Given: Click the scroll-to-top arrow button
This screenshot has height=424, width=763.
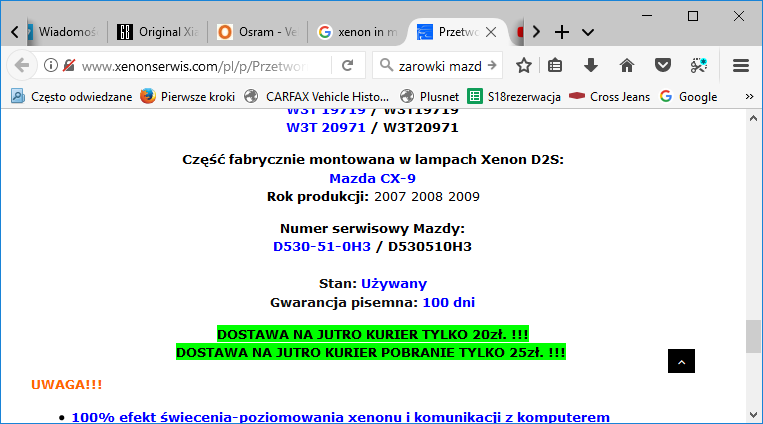Looking at the screenshot, I should click(681, 360).
